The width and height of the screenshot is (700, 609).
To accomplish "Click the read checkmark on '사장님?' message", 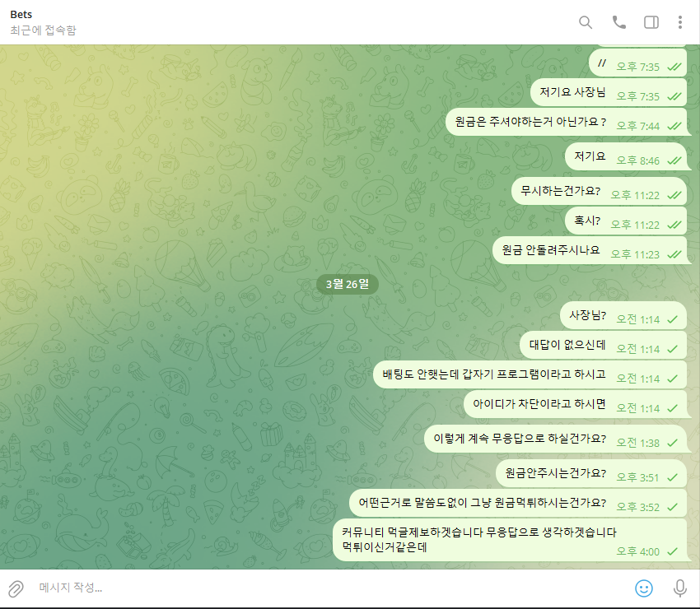I will (673, 318).
